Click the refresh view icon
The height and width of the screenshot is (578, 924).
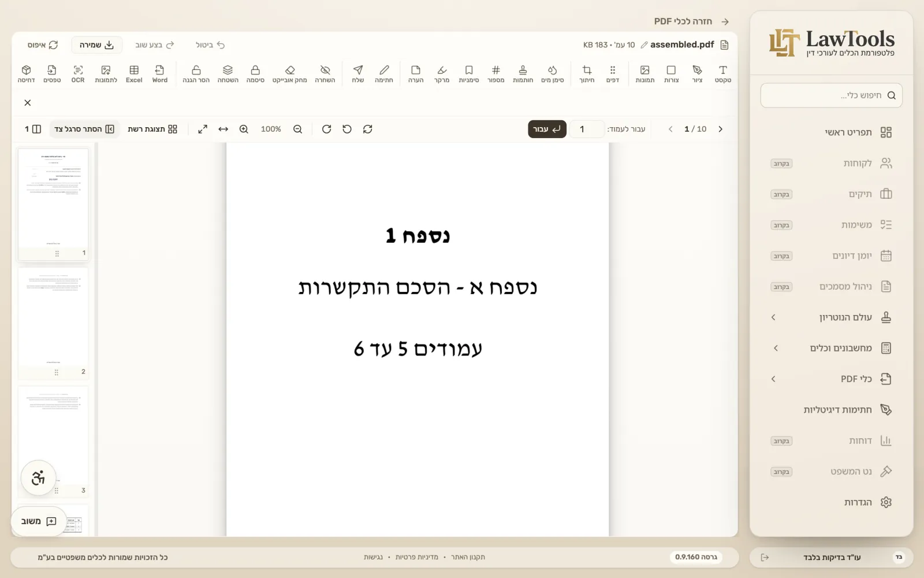click(368, 129)
